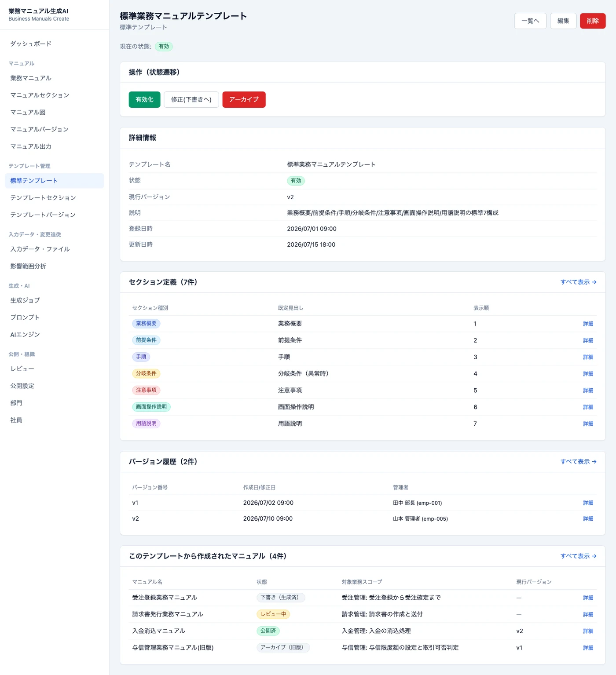Screen dimensions: 616x675
Task: Open 影響範囲分析 in sidebar
Action: pos(55,266)
